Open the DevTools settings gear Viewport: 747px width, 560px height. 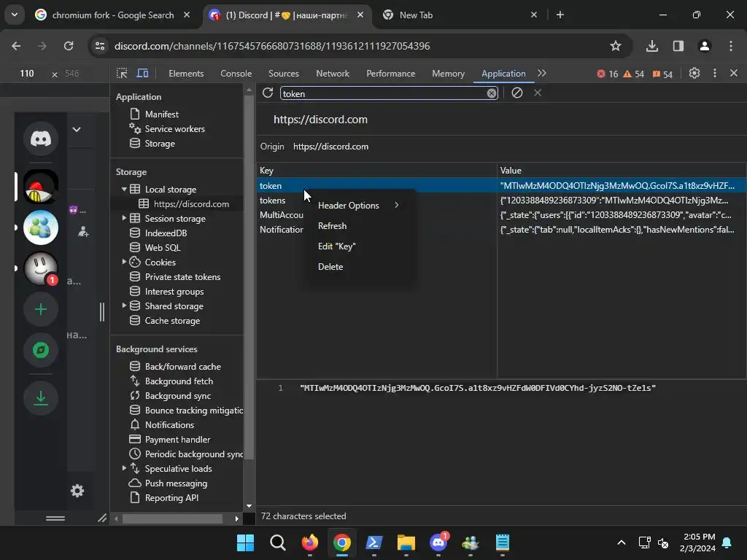click(694, 74)
